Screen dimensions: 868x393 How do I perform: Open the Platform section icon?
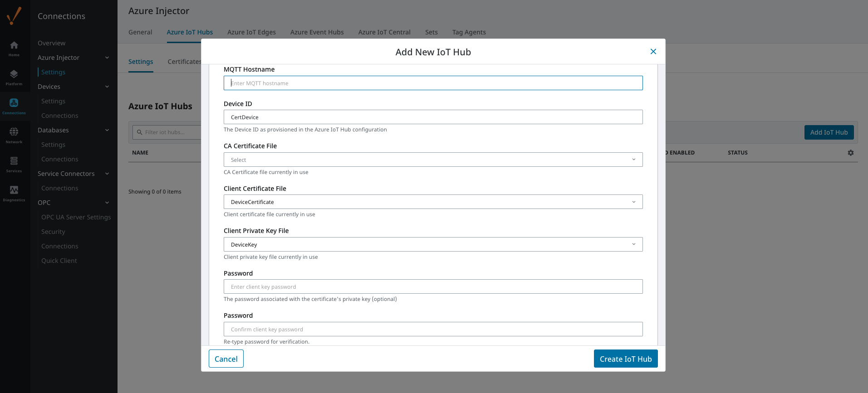point(14,74)
